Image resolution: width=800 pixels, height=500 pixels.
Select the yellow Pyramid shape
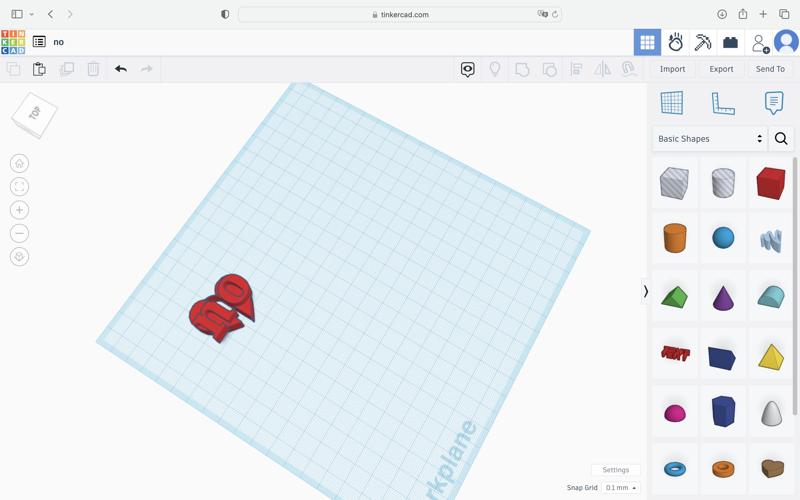[771, 356]
